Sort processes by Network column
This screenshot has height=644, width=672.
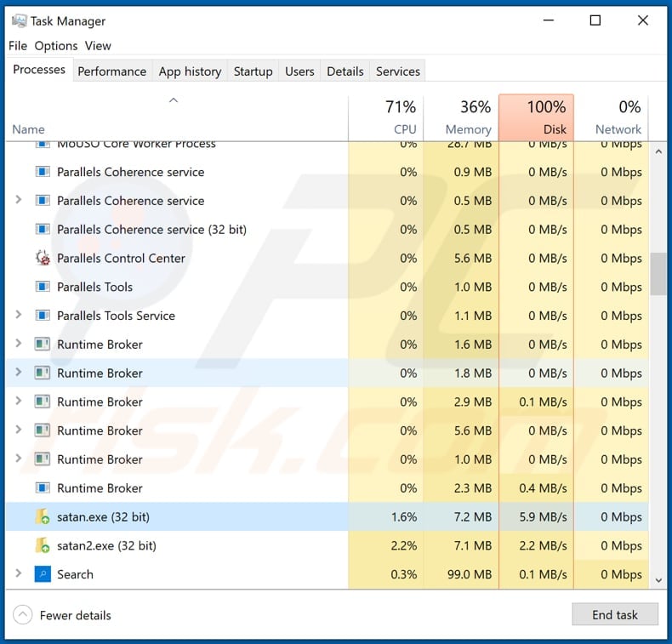[x=611, y=117]
